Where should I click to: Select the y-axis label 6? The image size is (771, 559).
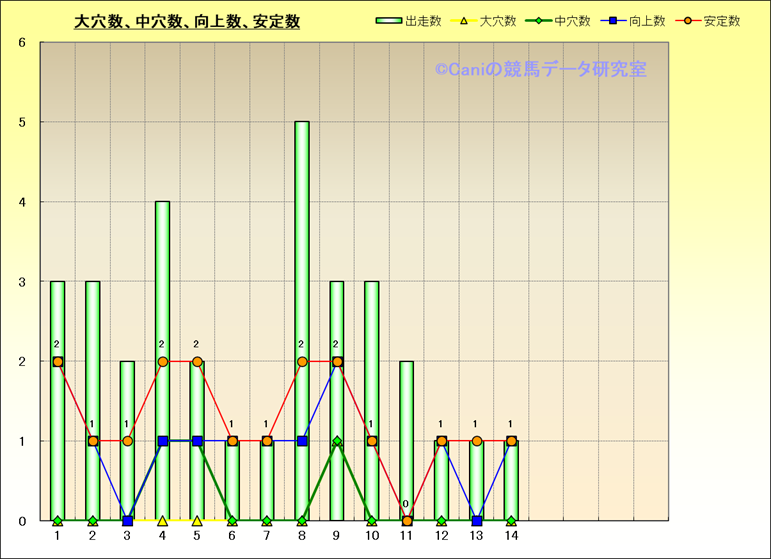coord(23,43)
